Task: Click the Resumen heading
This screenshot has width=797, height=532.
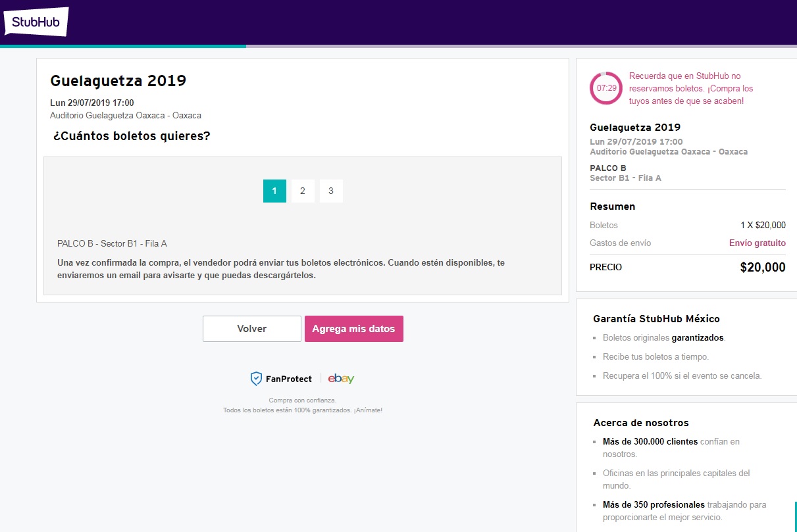Action: 613,206
